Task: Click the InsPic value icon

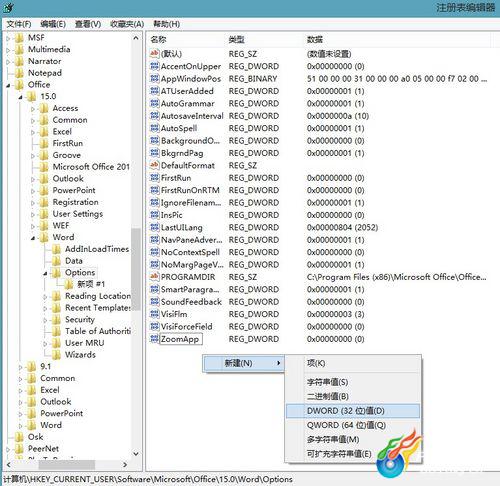Action: [x=154, y=215]
